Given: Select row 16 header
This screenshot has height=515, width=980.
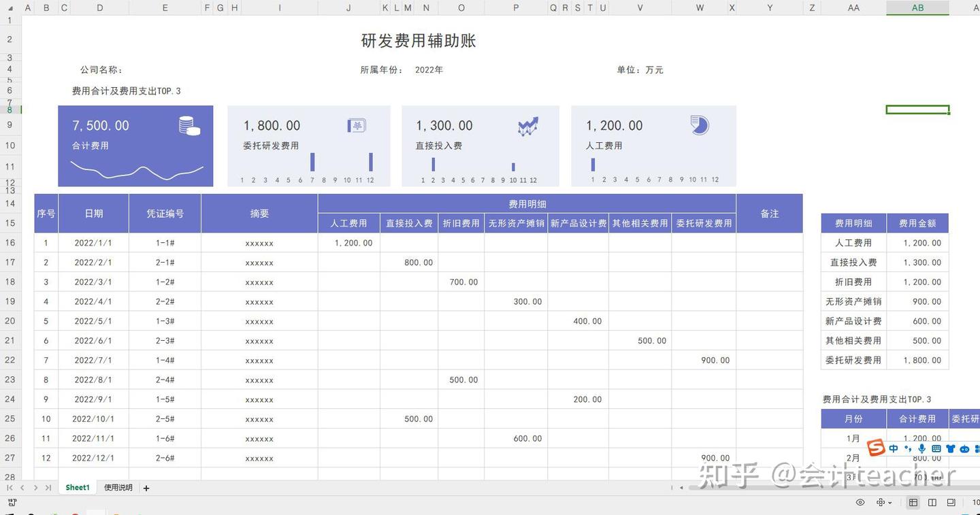Looking at the screenshot, I should pyautogui.click(x=10, y=243).
